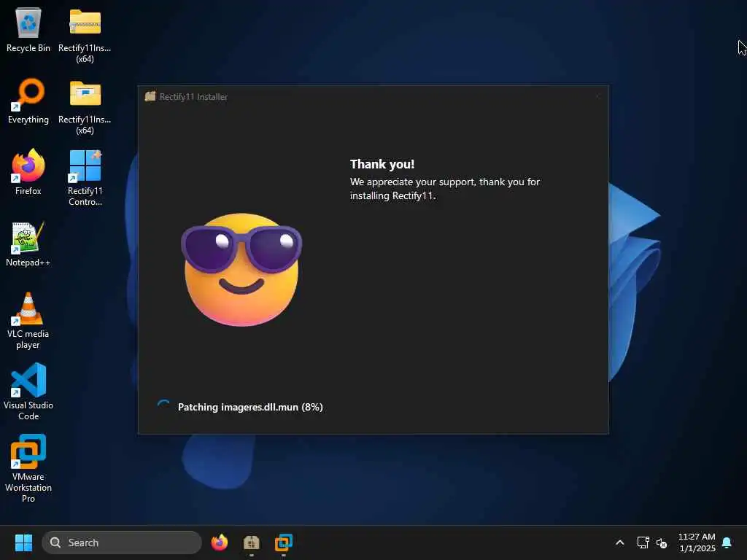
Task: Click the Rectify11 Installer title bar icon
Action: tap(150, 96)
